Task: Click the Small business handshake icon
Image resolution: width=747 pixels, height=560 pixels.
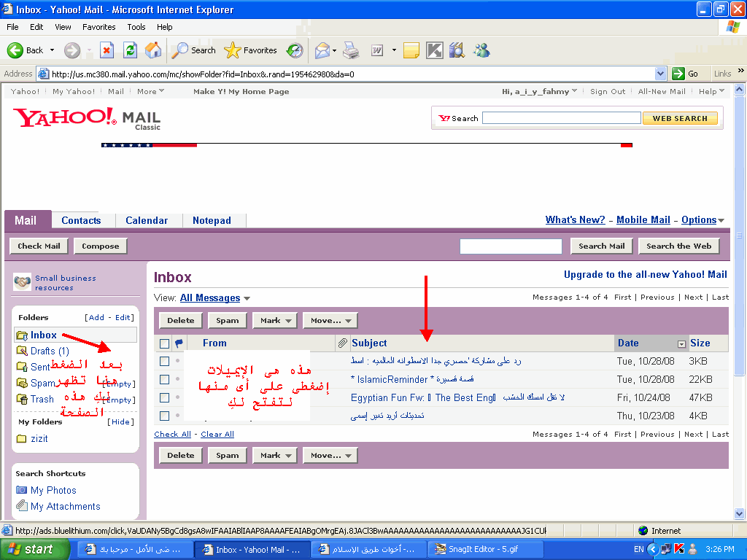Action: 23,282
